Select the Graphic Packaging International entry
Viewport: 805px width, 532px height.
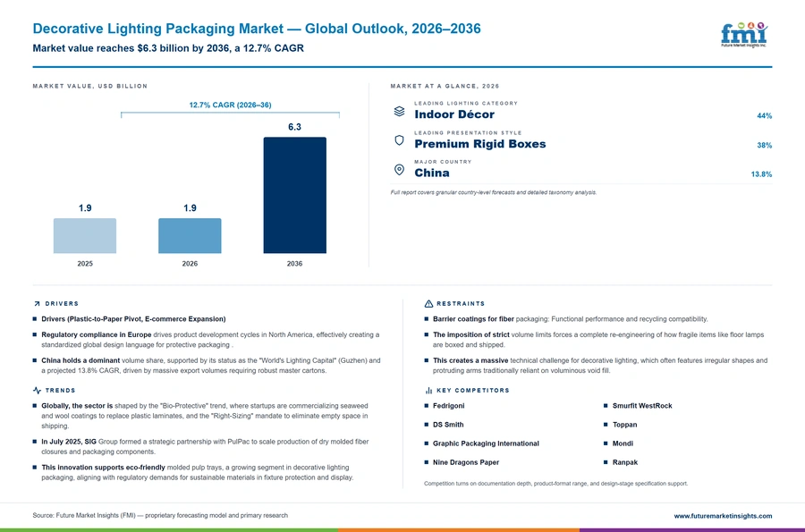(486, 443)
